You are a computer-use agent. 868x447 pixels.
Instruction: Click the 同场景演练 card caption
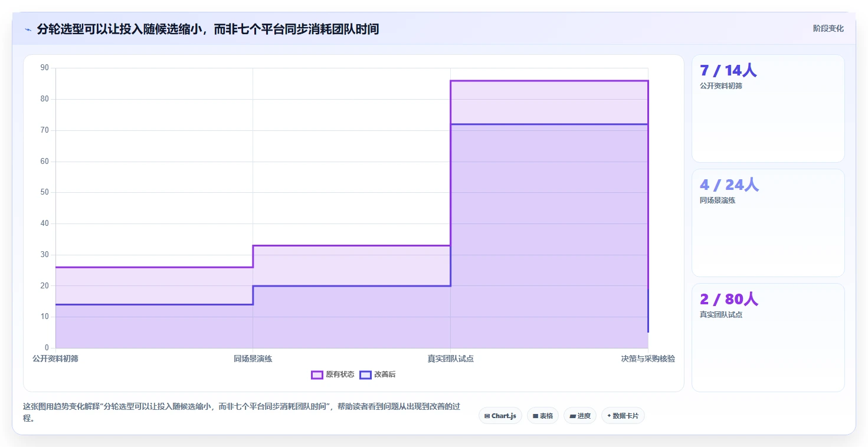[x=718, y=200]
